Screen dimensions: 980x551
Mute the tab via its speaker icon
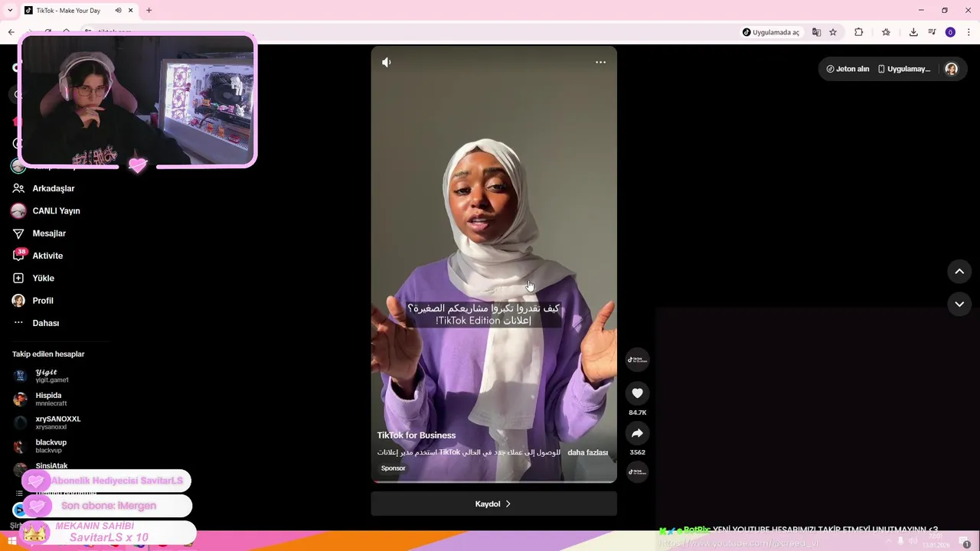[118, 11]
